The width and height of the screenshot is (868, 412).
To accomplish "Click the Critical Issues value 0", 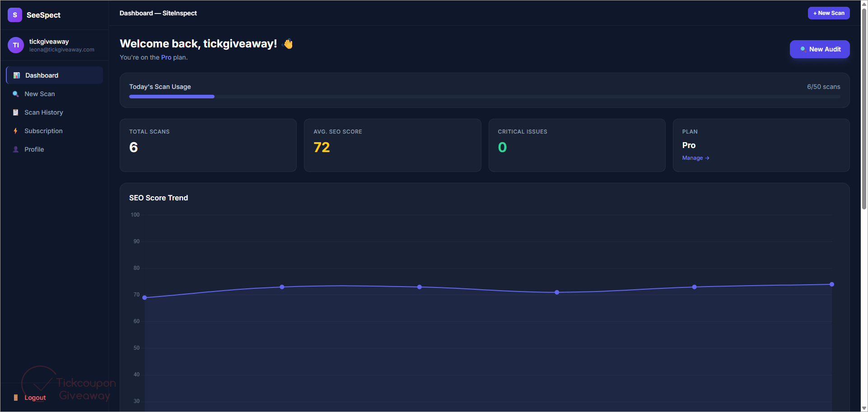I will click(502, 147).
